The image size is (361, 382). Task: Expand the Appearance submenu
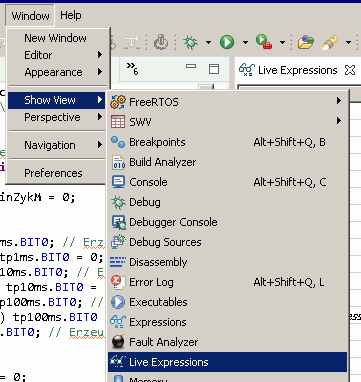55,72
